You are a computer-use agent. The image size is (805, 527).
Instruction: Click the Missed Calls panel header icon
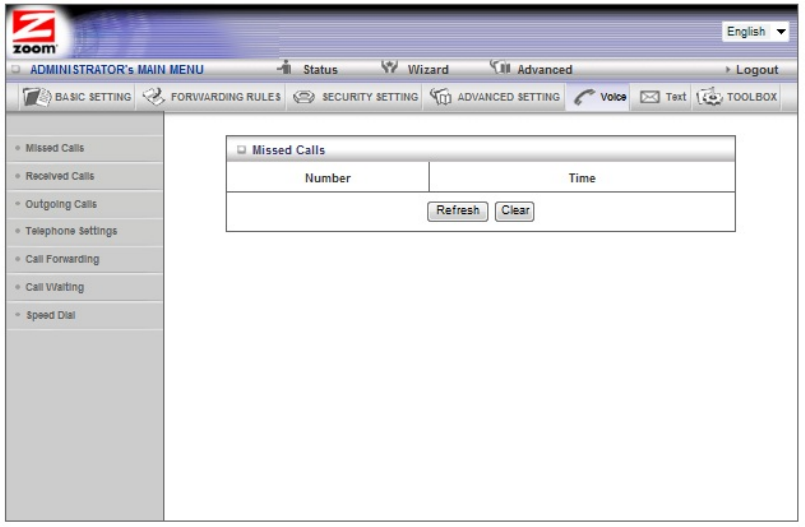click(241, 150)
